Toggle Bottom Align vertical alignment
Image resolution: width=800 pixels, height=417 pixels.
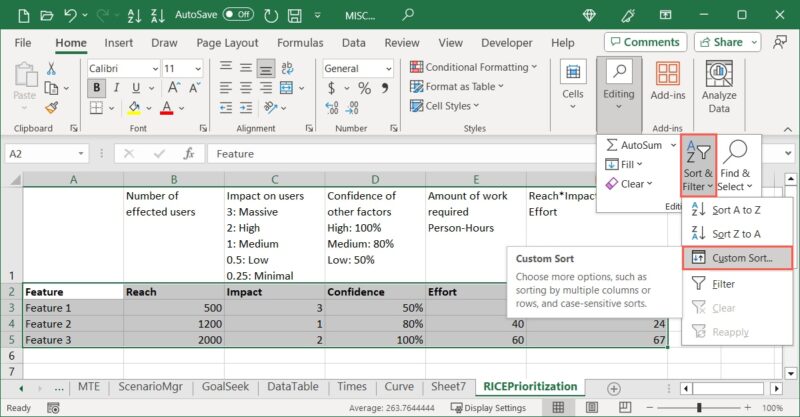pos(266,68)
